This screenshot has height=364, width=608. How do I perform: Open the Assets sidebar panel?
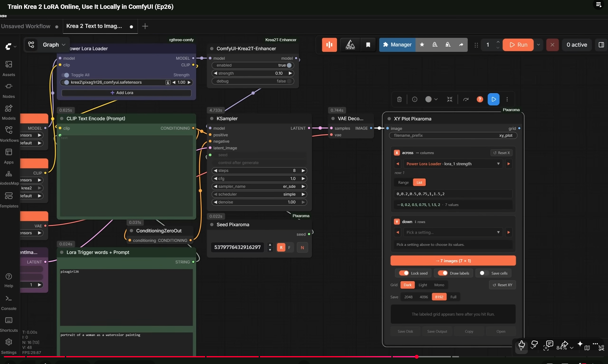point(9,69)
